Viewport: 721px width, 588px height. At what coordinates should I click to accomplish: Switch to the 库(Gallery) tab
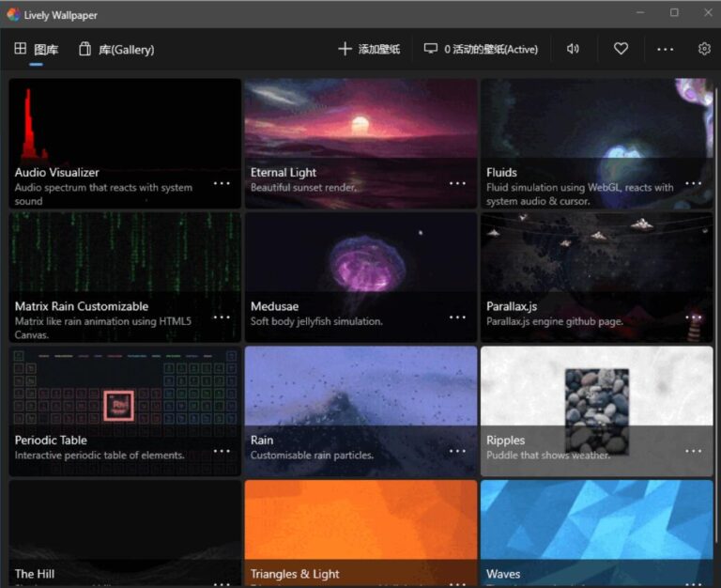pyautogui.click(x=116, y=49)
